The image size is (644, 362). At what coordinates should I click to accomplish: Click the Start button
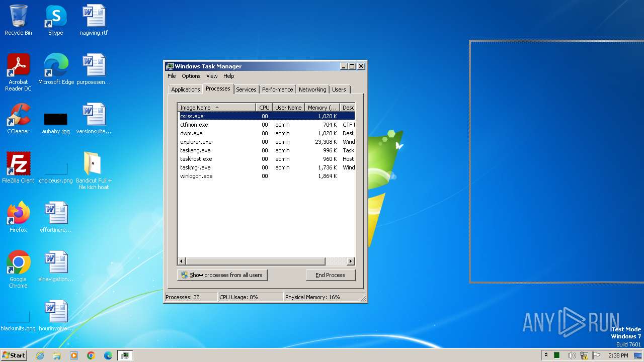click(14, 355)
